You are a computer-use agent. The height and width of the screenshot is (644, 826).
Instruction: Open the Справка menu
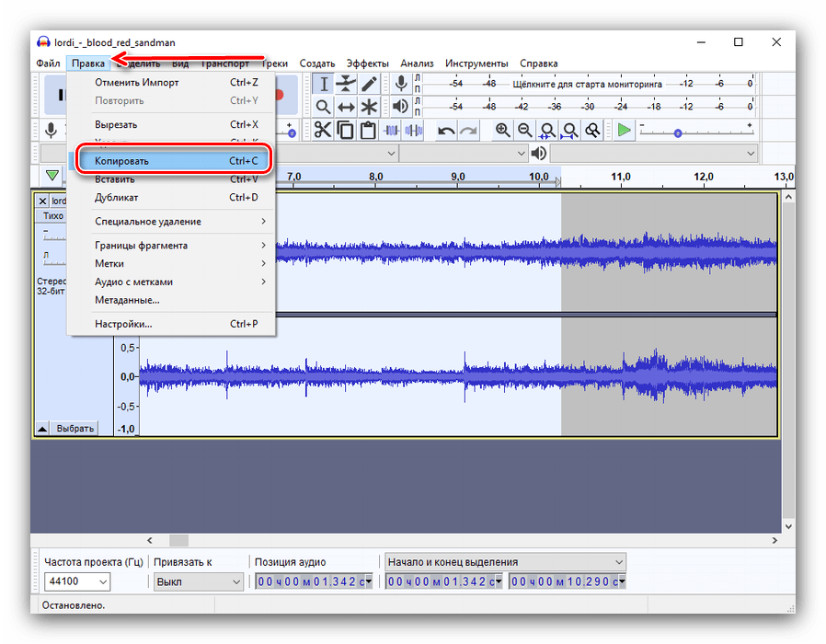(538, 63)
